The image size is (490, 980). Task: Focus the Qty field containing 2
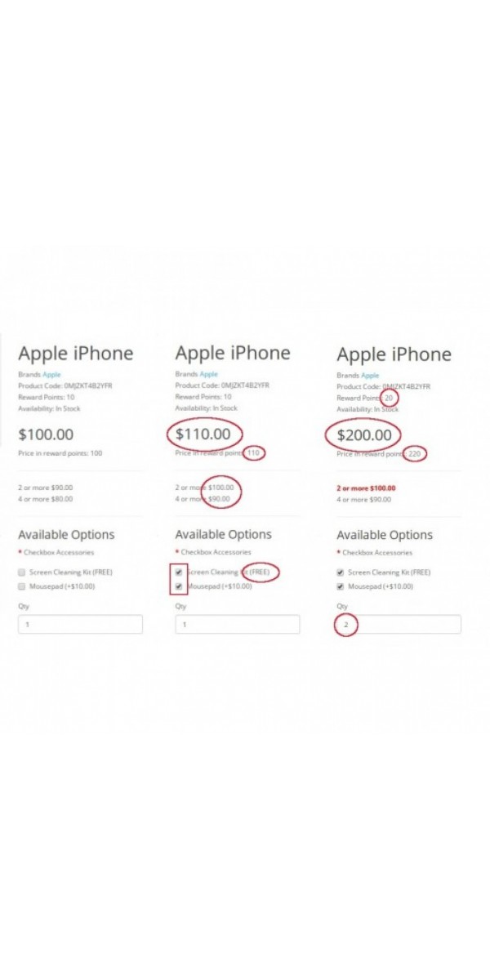(399, 625)
